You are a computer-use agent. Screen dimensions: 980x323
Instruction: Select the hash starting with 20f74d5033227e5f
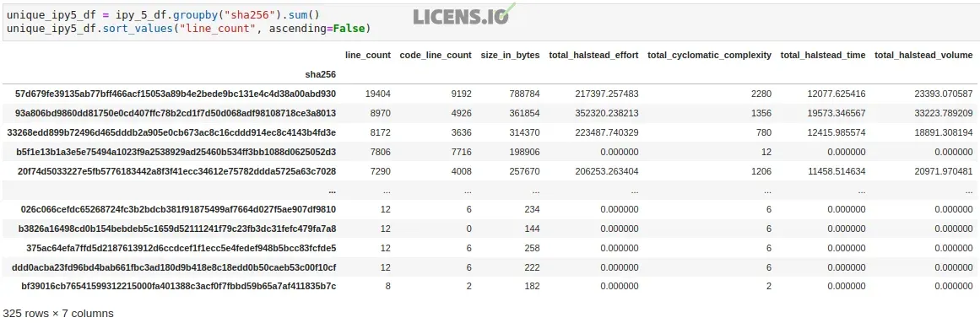(x=176, y=171)
